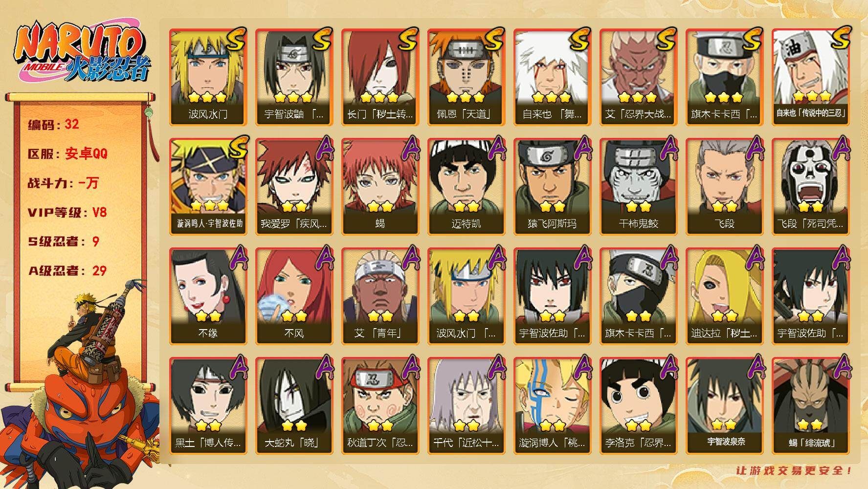
Task: Open the 艾「青年」 ninja card
Action: coord(380,296)
